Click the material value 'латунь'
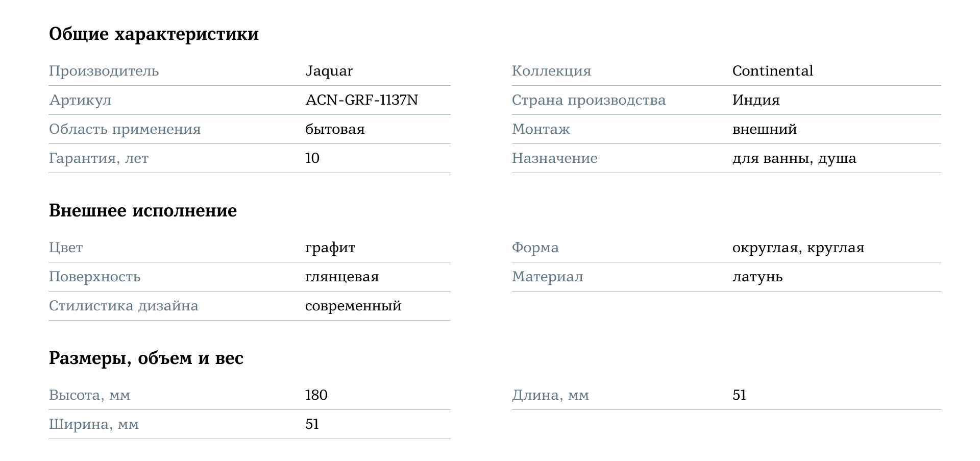The image size is (980, 461). point(757,277)
